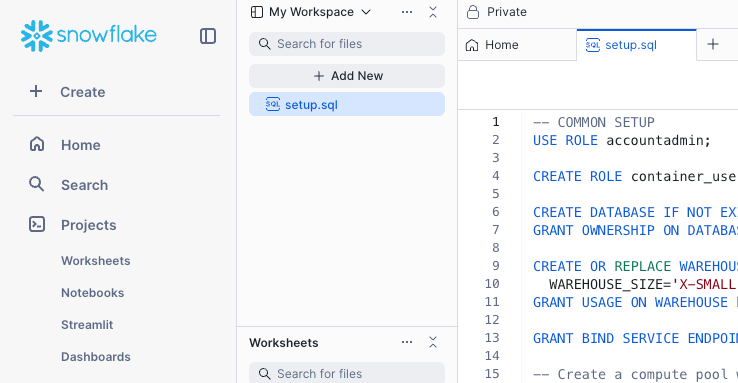The height and width of the screenshot is (383, 738).
Task: Click the CREATE ROLE line in editor
Action: click(634, 176)
